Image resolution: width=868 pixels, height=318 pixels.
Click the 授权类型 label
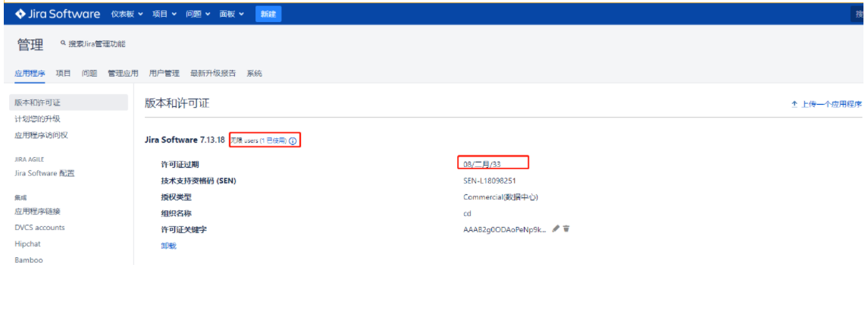(x=176, y=197)
